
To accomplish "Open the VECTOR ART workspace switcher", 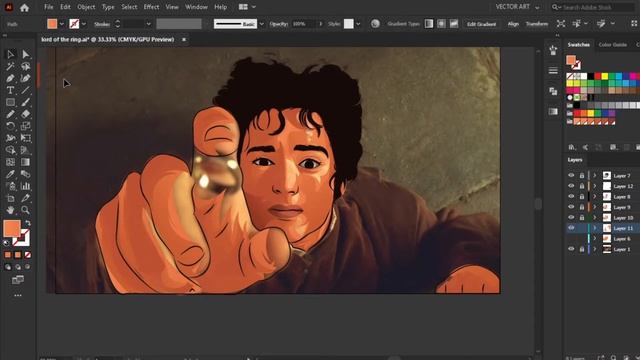I will tap(517, 7).
